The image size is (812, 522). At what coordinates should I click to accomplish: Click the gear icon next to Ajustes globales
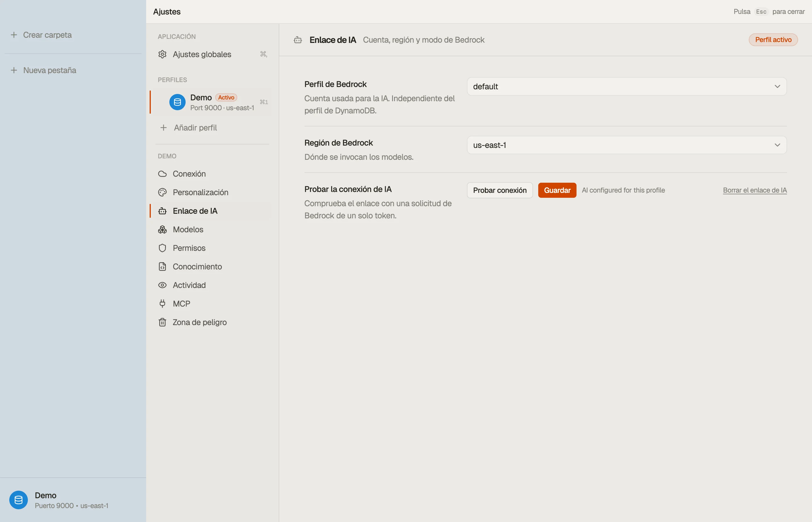[x=162, y=54]
